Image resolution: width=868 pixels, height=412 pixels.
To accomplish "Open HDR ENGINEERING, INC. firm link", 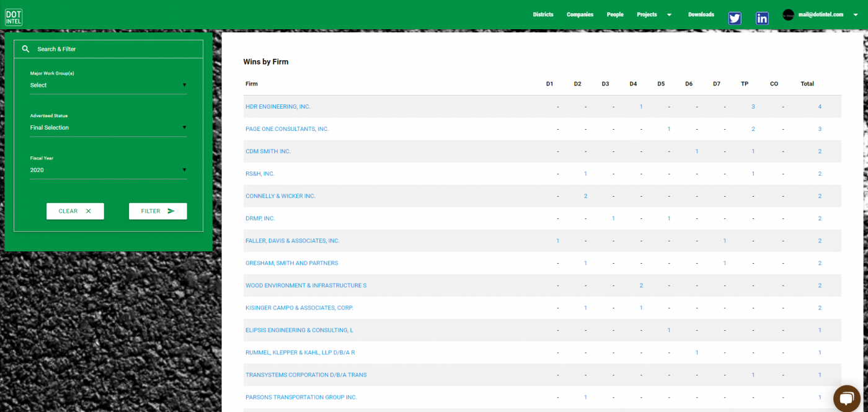I will pos(278,107).
